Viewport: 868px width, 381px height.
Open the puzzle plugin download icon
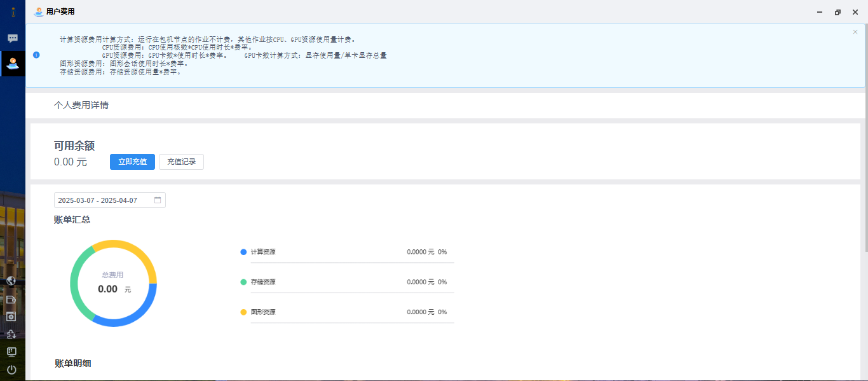(11, 334)
